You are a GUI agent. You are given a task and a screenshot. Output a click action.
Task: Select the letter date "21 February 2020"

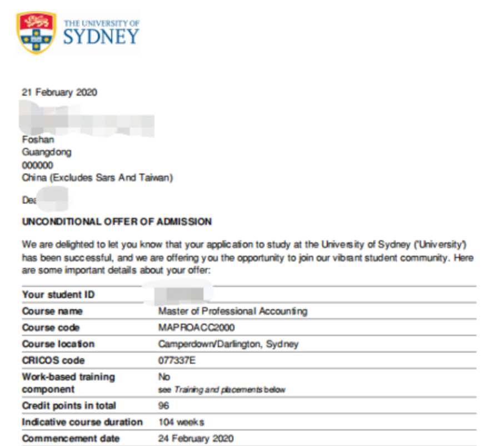coord(59,92)
